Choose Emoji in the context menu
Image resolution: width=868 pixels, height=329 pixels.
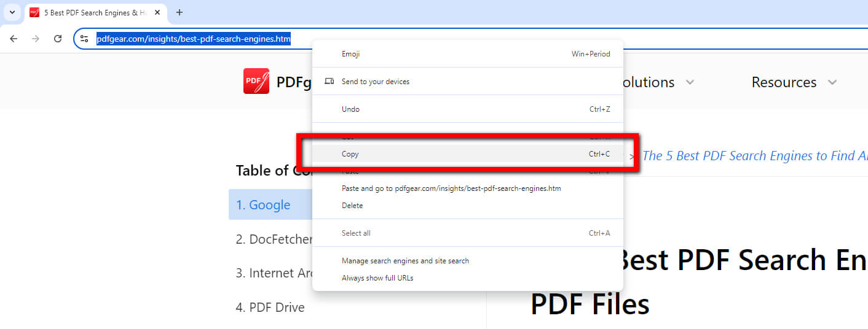[350, 54]
